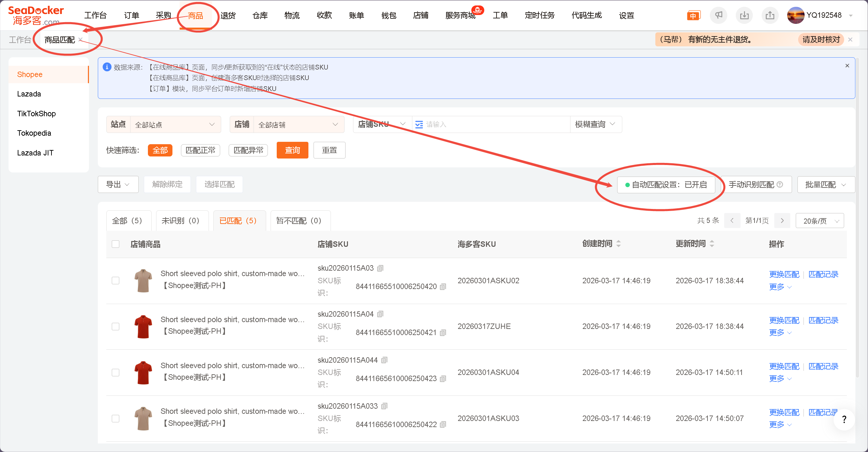Tick checkbox for sku20260115A04 row
Image resolution: width=868 pixels, height=452 pixels.
click(116, 327)
